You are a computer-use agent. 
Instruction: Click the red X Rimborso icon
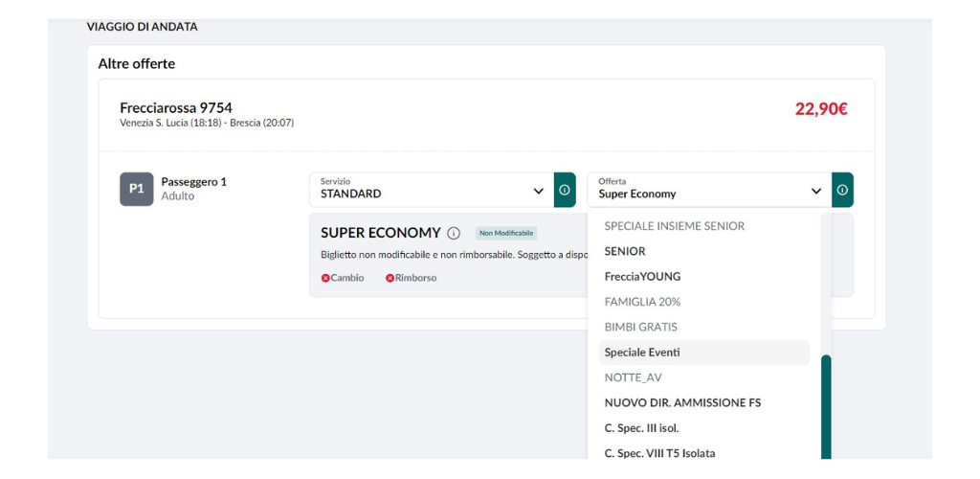click(390, 278)
